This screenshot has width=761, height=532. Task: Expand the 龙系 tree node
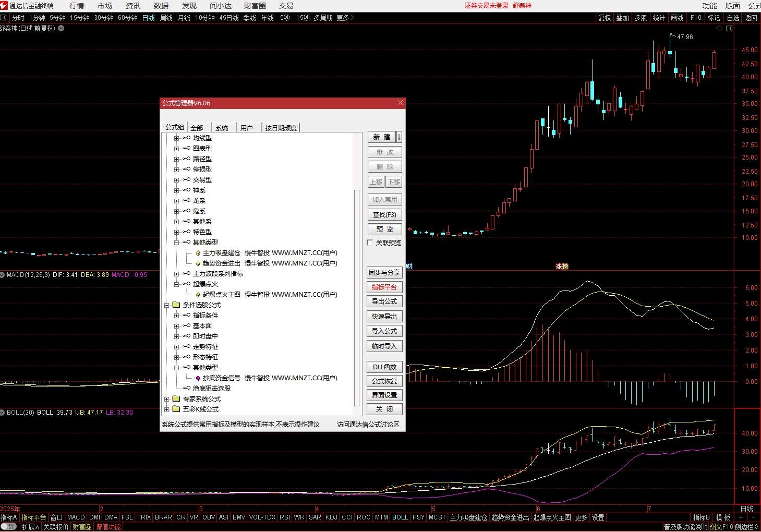pos(176,201)
